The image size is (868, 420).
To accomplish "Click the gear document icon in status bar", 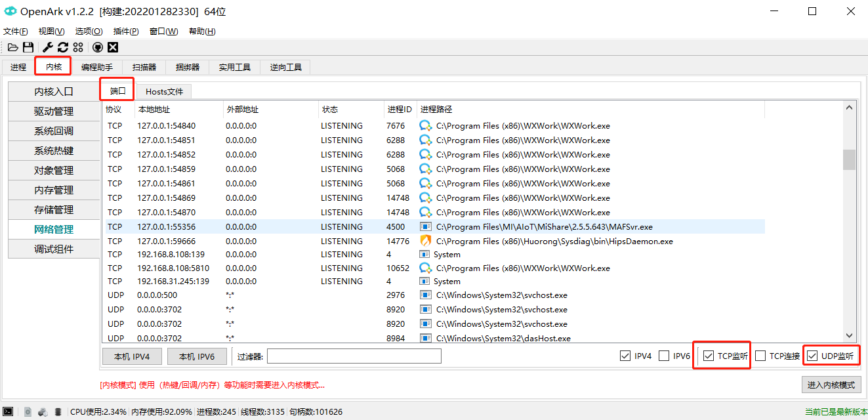I will (x=28, y=412).
